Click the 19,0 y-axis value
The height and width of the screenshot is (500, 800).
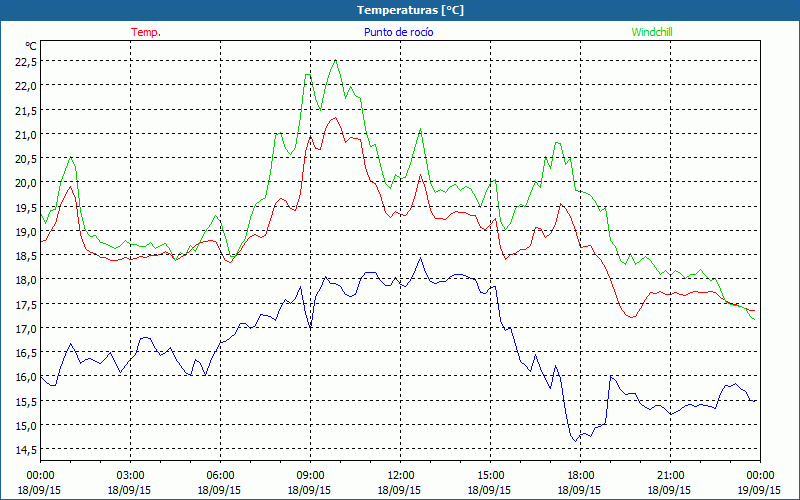tap(26, 231)
